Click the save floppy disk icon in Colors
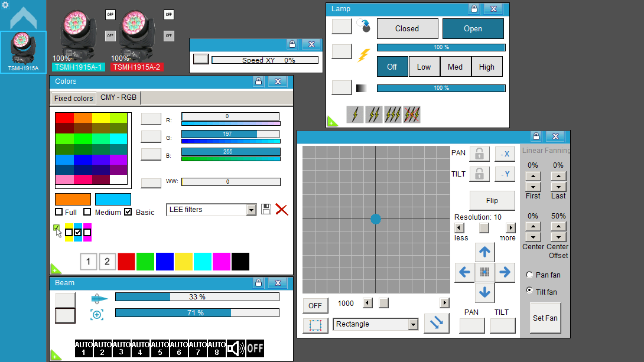This screenshot has width=644, height=362. click(266, 209)
